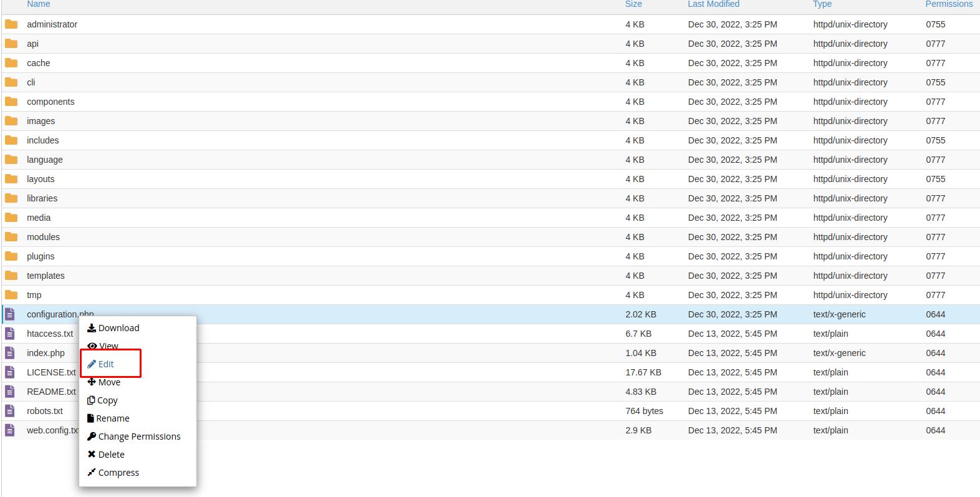Click the robots.txt file icon
980x497 pixels.
pyautogui.click(x=10, y=411)
